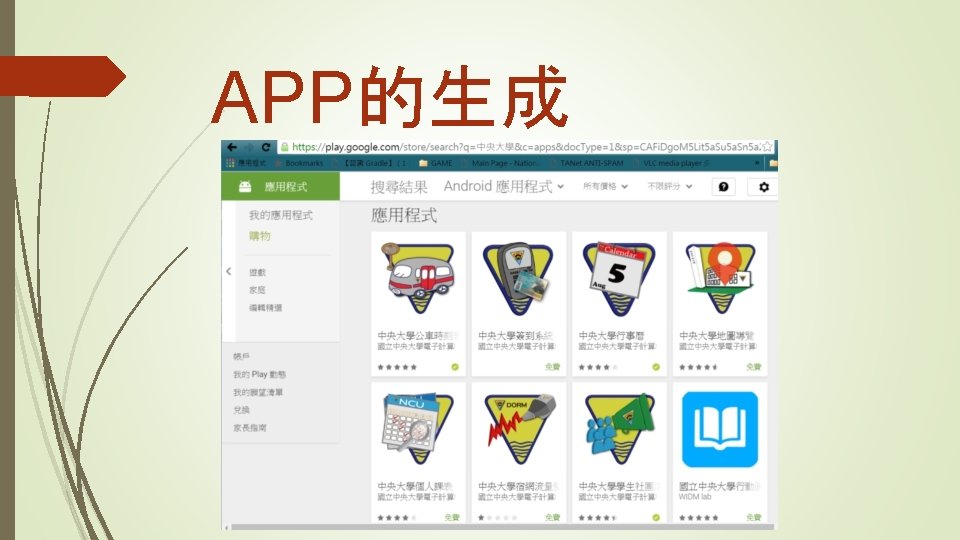Bookmark page with star icon in address bar
Viewport: 960px width, 540px height.
(767, 147)
